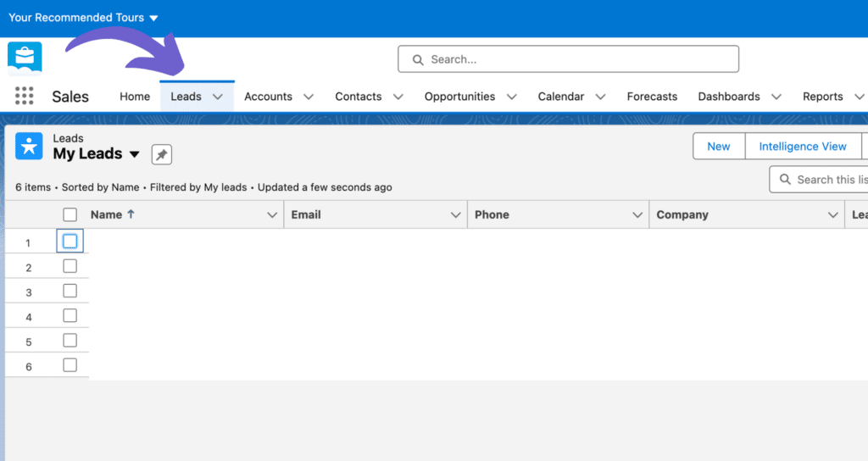Expand Your Recommended Tours dropdown

click(x=153, y=18)
